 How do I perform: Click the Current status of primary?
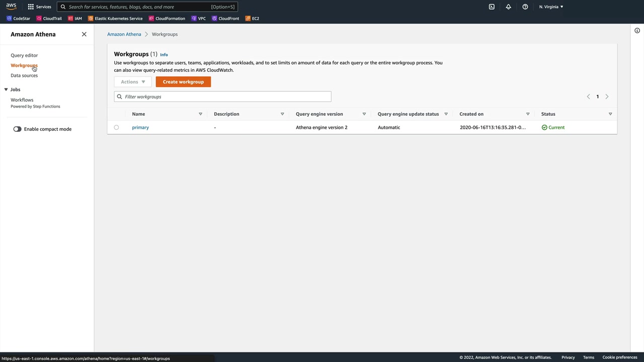(553, 127)
